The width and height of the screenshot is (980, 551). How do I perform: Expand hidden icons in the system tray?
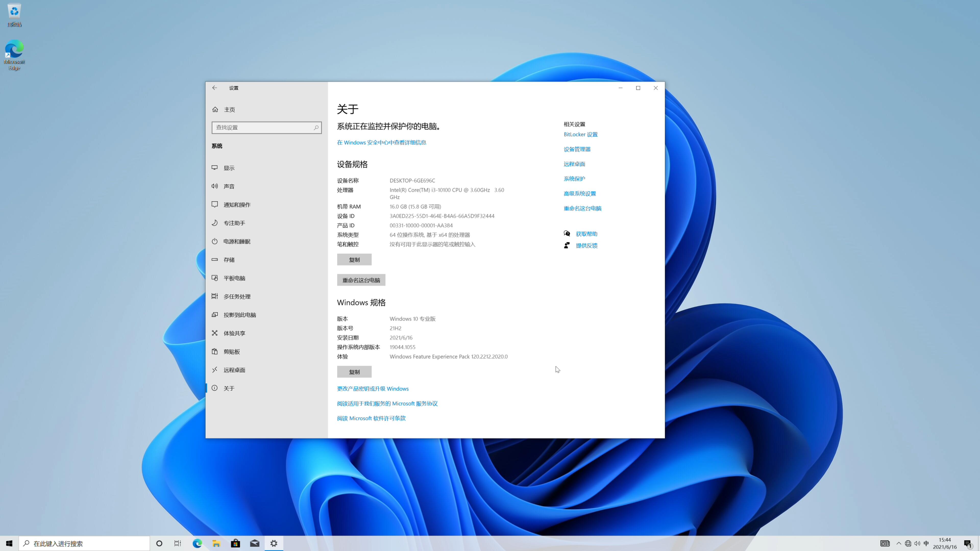(x=899, y=543)
